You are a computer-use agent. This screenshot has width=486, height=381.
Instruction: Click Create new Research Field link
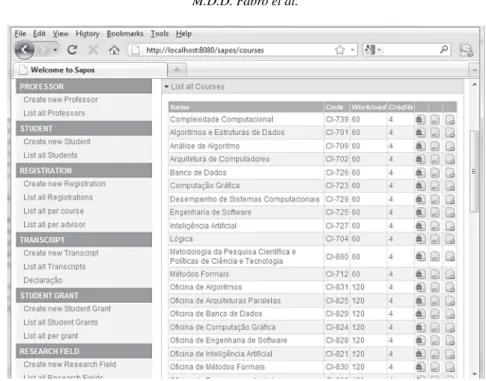tap(70, 364)
